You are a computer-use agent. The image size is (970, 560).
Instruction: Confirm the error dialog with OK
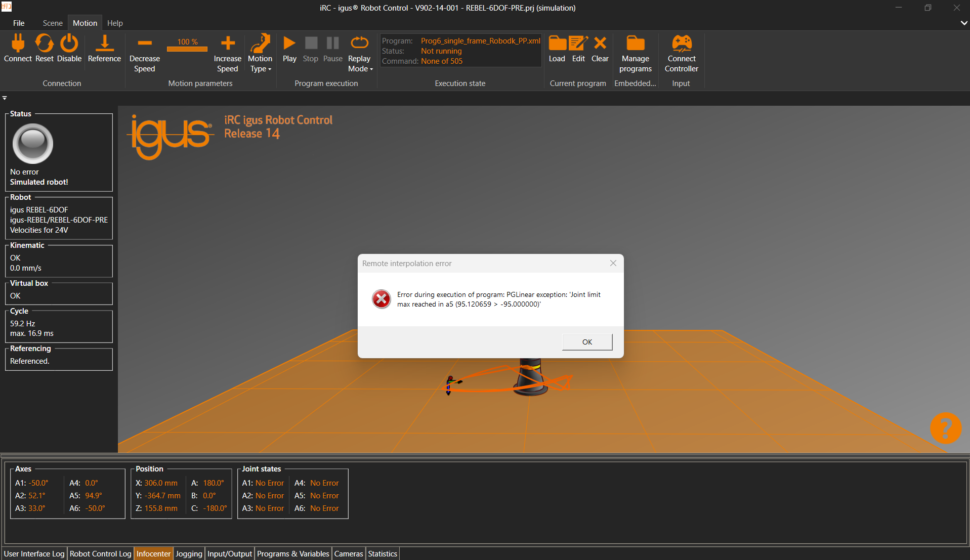click(x=587, y=342)
